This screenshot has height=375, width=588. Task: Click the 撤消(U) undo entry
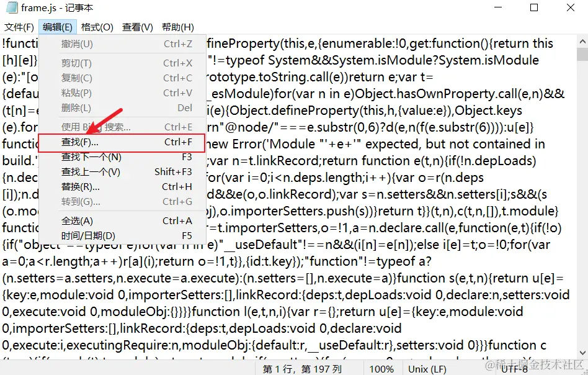122,44
